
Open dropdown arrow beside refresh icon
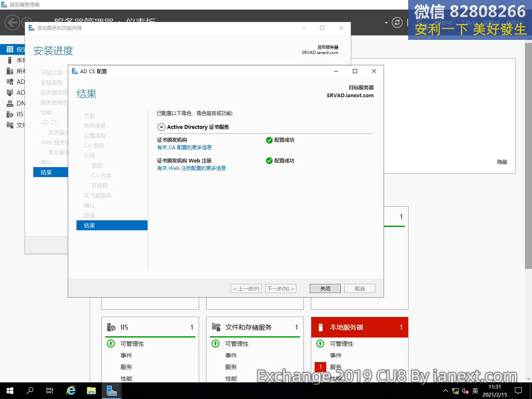[x=386, y=23]
